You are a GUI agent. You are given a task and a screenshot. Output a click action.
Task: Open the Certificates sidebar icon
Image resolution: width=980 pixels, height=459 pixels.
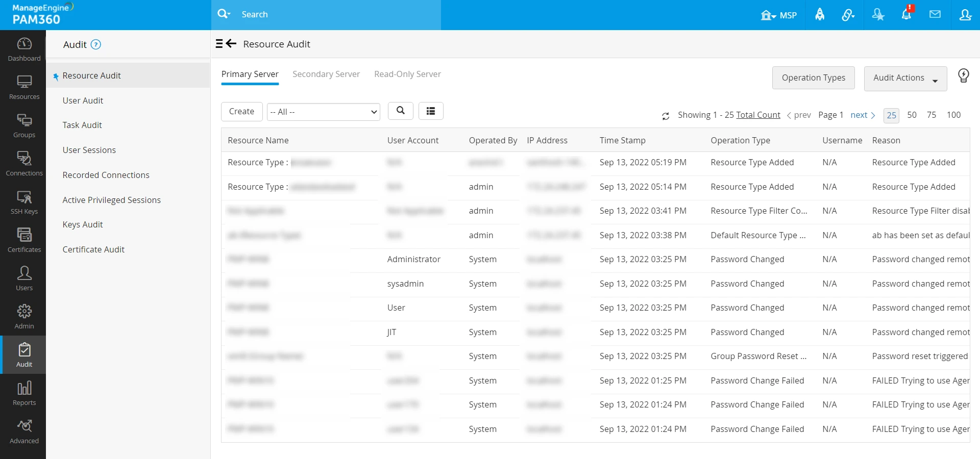click(24, 241)
